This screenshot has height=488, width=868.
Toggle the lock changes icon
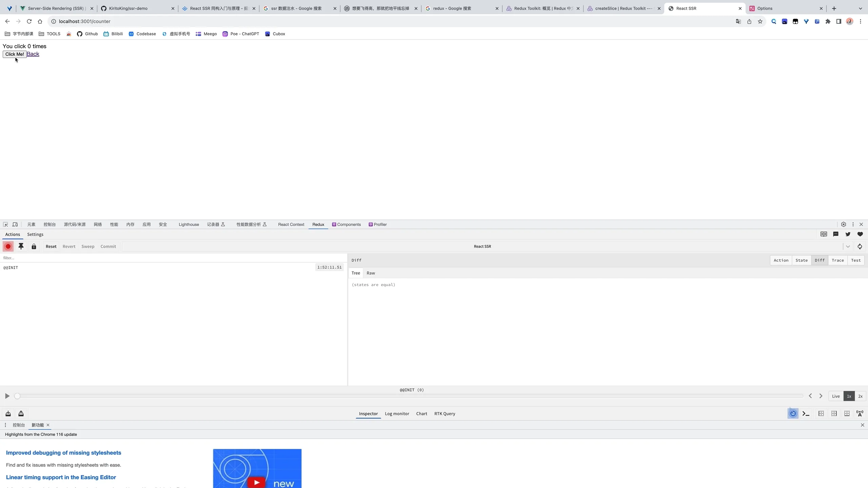pyautogui.click(x=34, y=246)
